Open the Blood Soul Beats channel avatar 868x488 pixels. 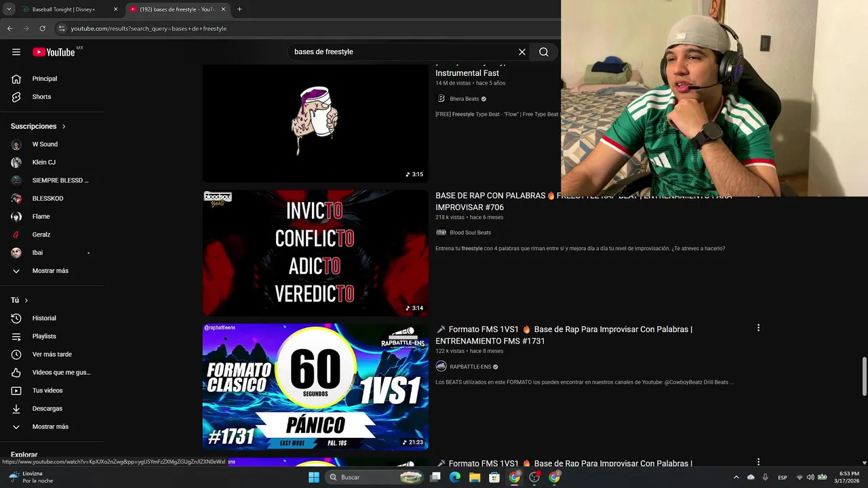coord(441,232)
